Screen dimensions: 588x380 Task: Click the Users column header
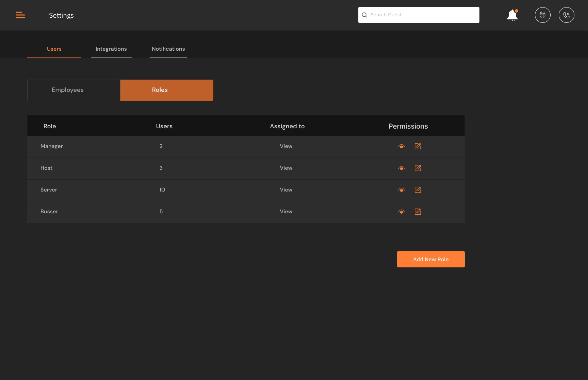pyautogui.click(x=164, y=126)
